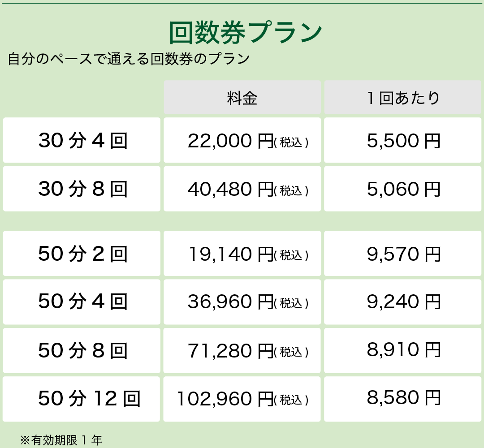Click the 102,960円 price cell
Screen dimensions: 484x448
pos(242,399)
